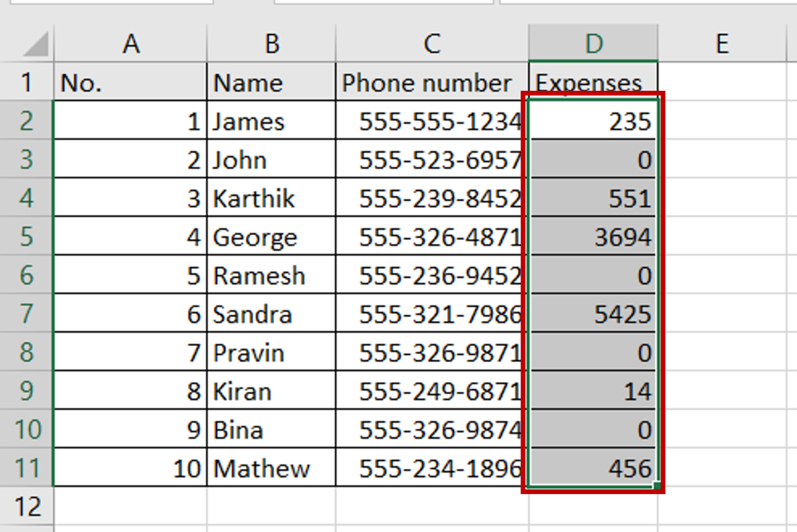Select column A header
The height and width of the screenshot is (532, 797).
coord(131,43)
